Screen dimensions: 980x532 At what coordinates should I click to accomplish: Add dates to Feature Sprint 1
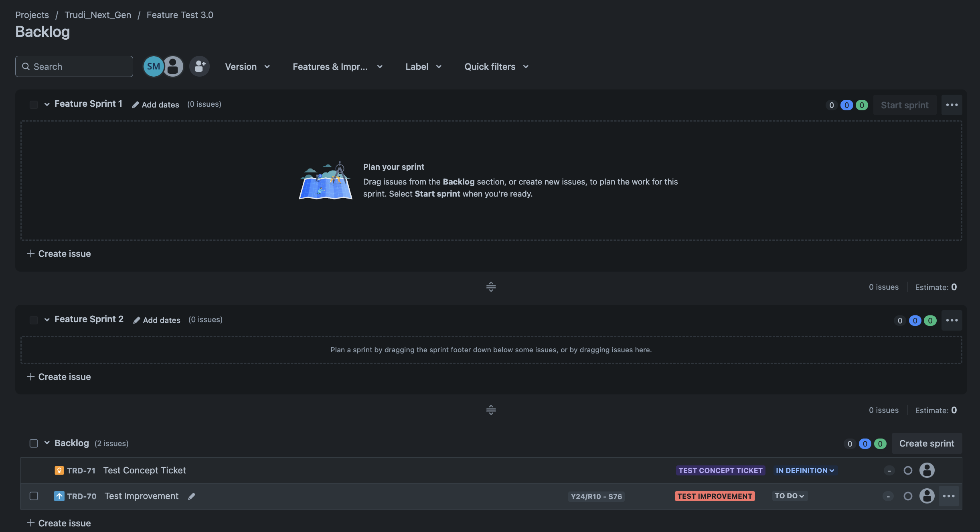coord(156,105)
